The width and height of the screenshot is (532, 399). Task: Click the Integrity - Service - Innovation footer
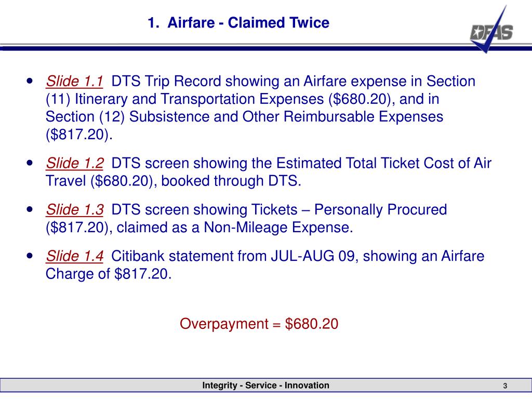(265, 385)
